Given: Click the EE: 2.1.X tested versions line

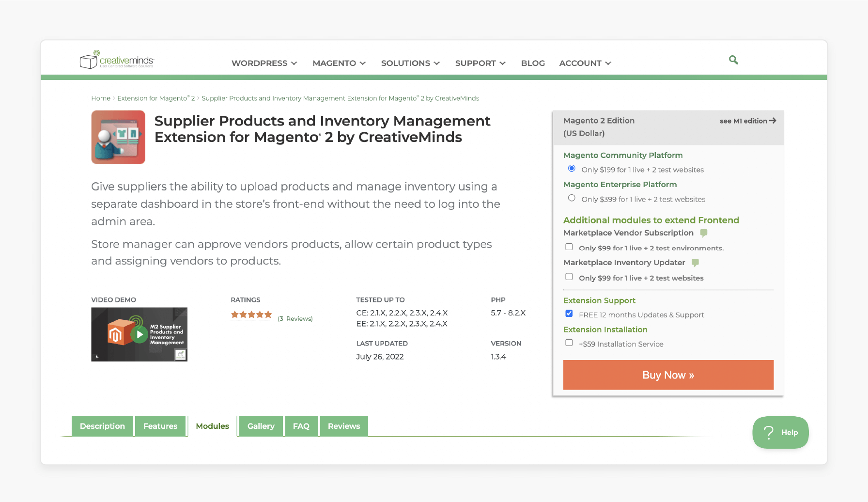Looking at the screenshot, I should [x=402, y=324].
